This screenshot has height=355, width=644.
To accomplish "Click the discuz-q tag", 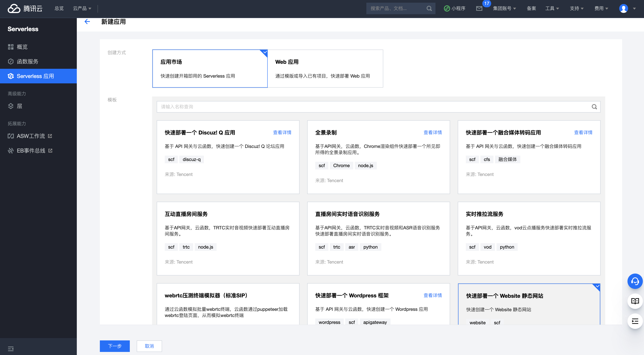I will coord(191,159).
